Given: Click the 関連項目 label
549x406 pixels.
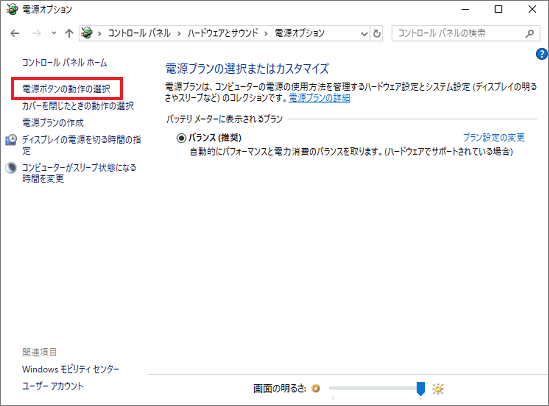Looking at the screenshot, I should pos(39,352).
